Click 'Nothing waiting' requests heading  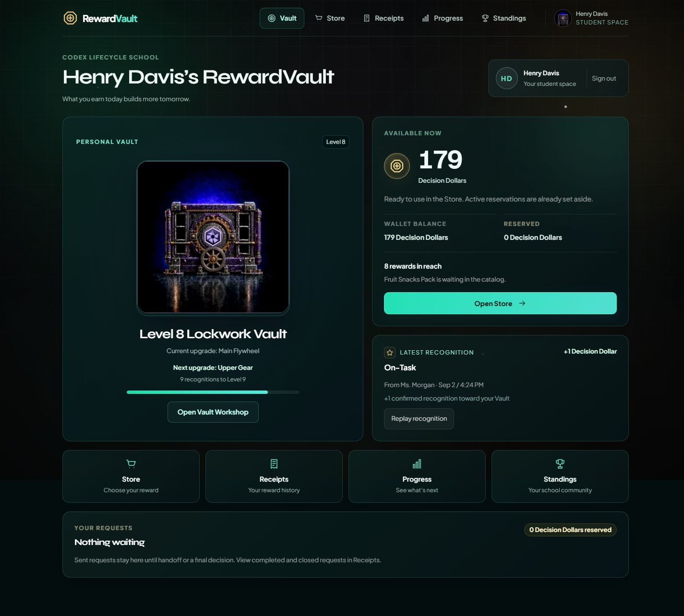[x=109, y=542]
